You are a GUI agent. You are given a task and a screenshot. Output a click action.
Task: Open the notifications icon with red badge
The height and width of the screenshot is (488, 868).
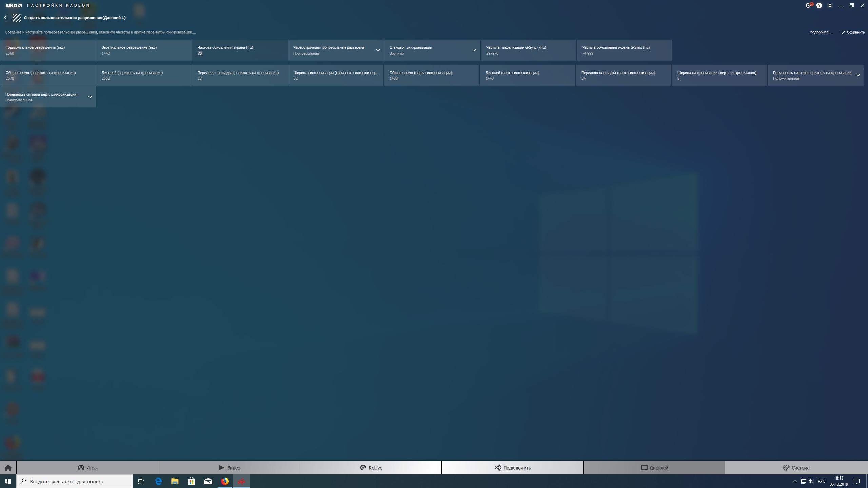[809, 5]
